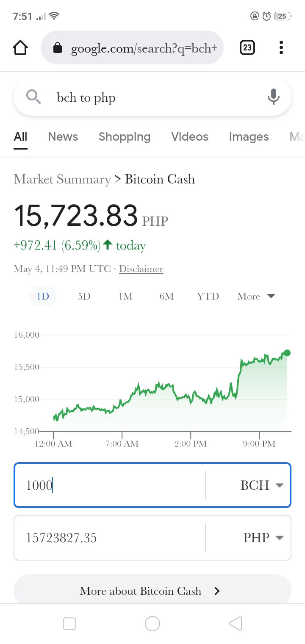305x644 pixels.
Task: Open the Disclaimer link
Action: [141, 269]
